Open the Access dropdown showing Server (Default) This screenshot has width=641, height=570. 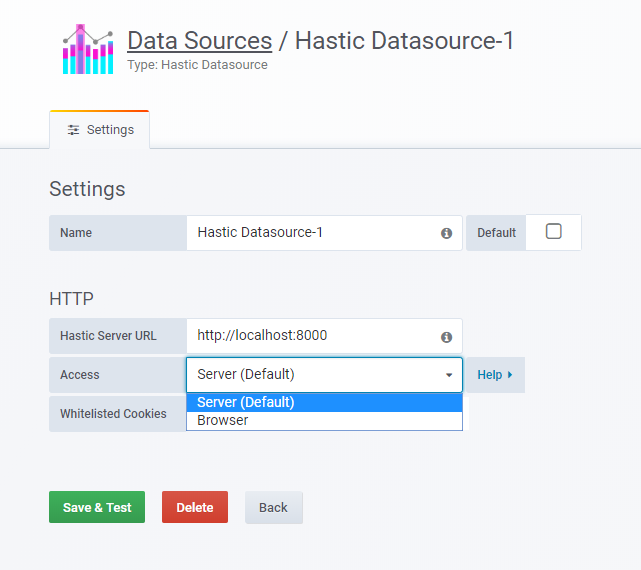click(324, 375)
